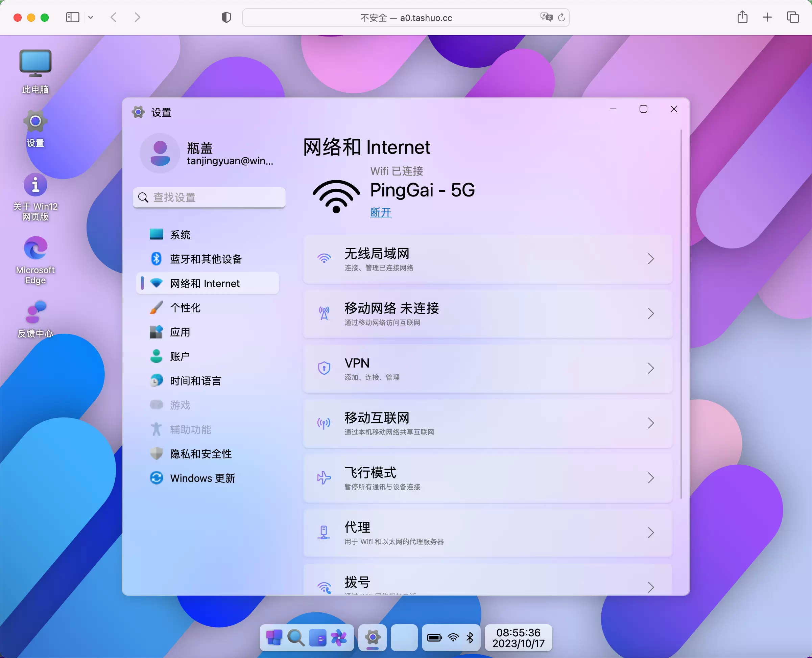
Task: Click the 飞行模式 airplane icon
Action: [x=324, y=477]
